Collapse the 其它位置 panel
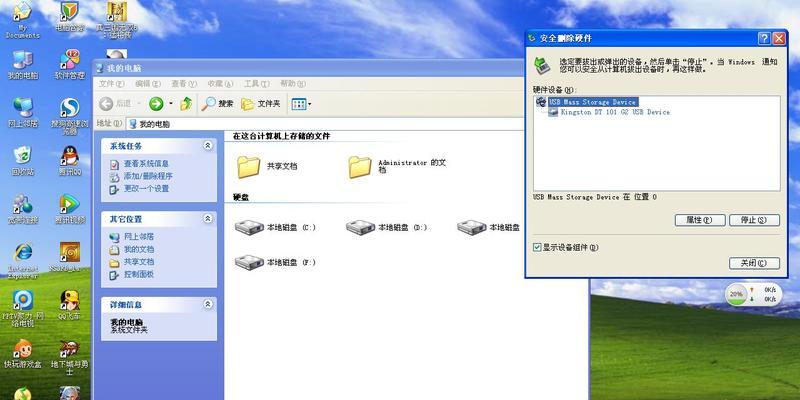800x400 pixels. point(208,219)
